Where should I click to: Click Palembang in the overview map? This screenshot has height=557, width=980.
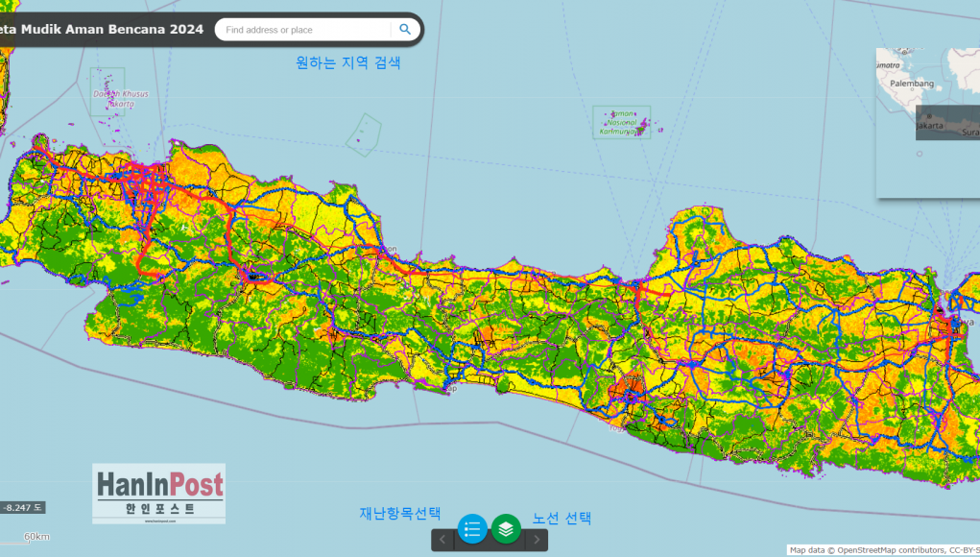pos(911,84)
